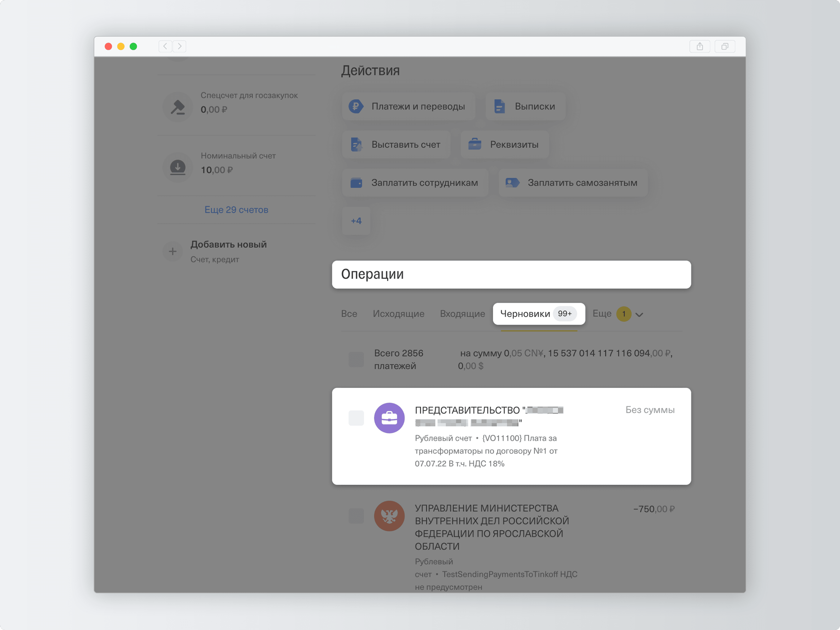
Task: Click yellow badge 1 beside Еще
Action: pyautogui.click(x=624, y=314)
